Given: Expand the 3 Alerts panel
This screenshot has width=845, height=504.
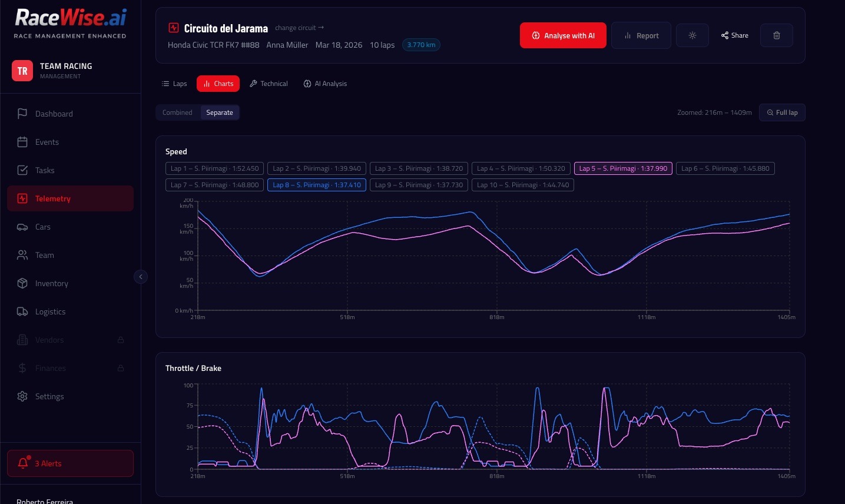Looking at the screenshot, I should (x=70, y=463).
